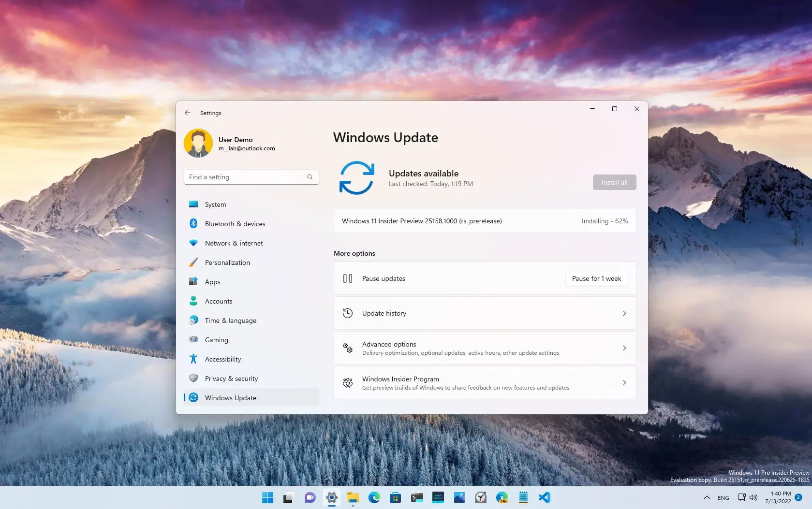812x509 pixels.
Task: Open Task View from the taskbar
Action: [289, 497]
